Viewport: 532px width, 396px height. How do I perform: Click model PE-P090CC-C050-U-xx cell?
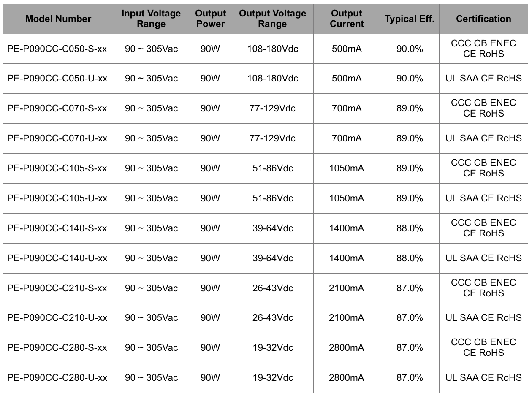tap(58, 79)
